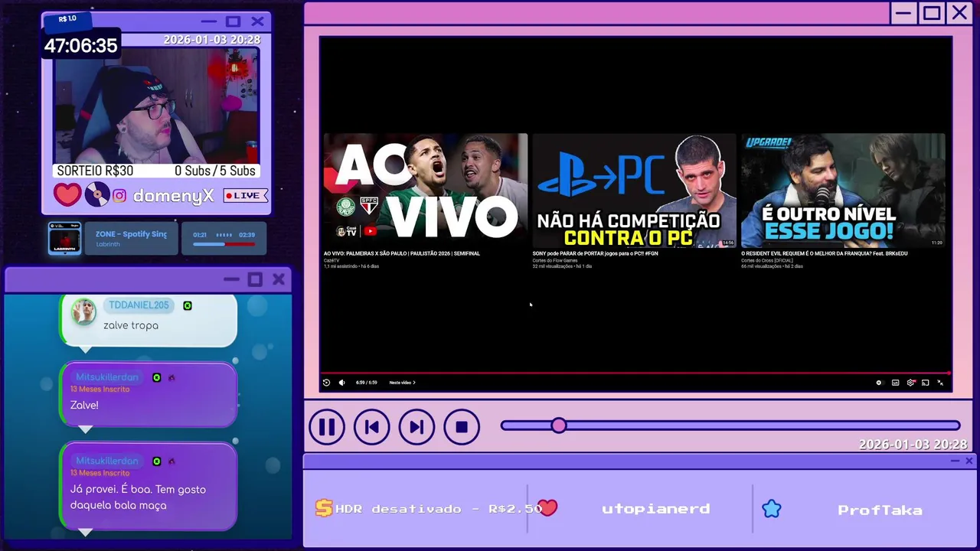Viewport: 980px width, 551px height.
Task: Open the video settings gear
Action: click(x=910, y=383)
